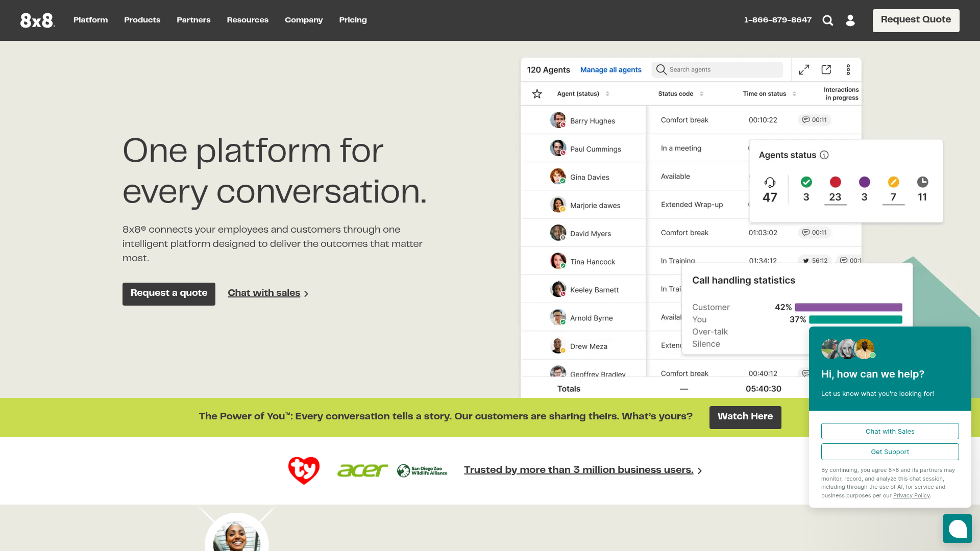Click the user account icon near Request Quote
This screenshot has width=980, height=551.
tap(850, 20)
